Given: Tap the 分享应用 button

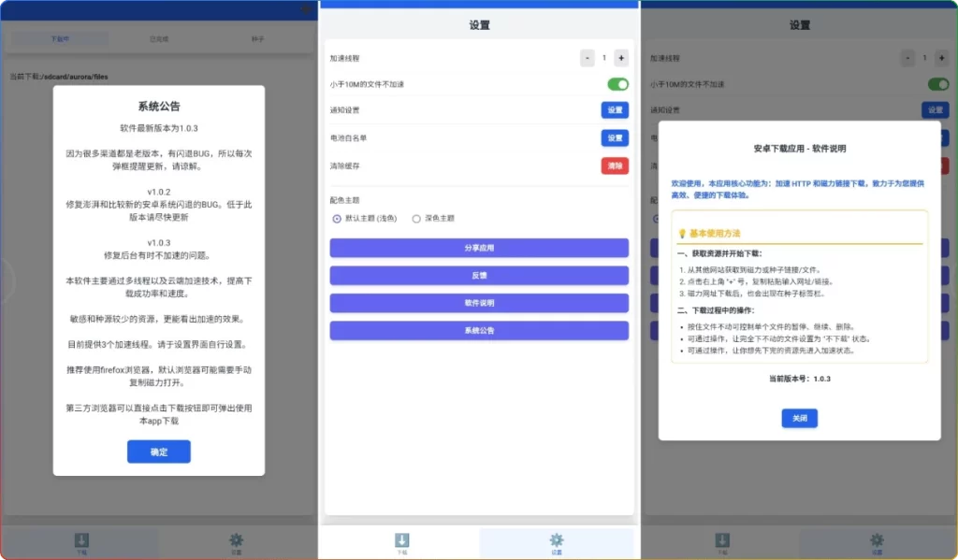Looking at the screenshot, I should click(478, 248).
